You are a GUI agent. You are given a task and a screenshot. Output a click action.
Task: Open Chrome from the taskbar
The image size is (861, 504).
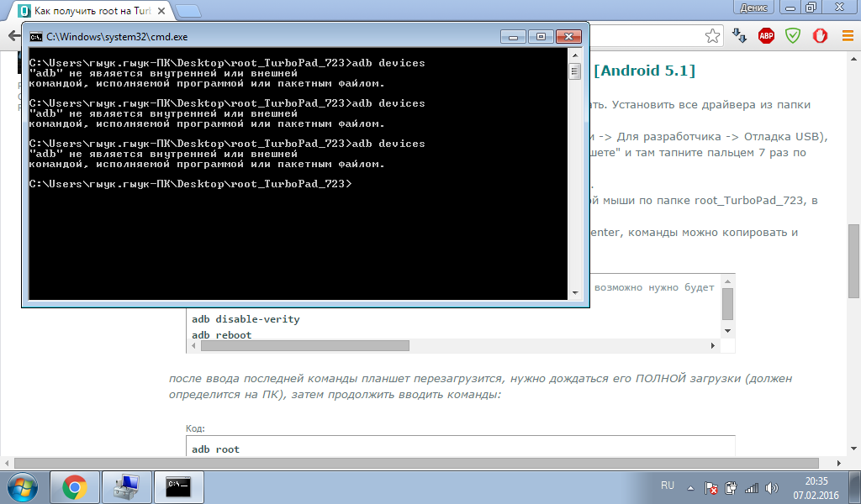click(x=74, y=487)
